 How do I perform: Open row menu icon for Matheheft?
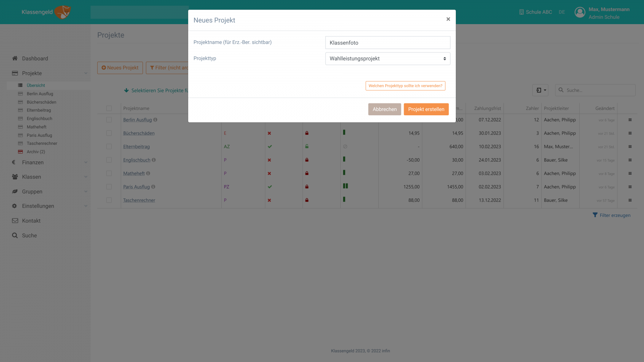coord(630,174)
